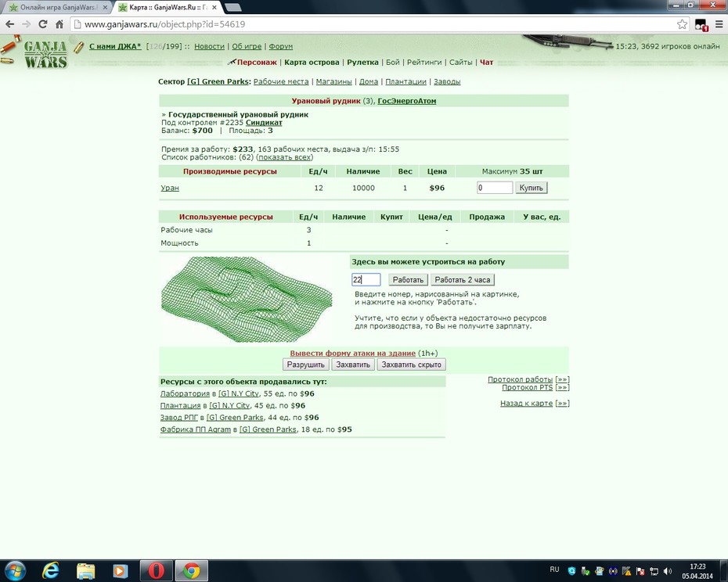Viewport: 728px width, 582px height.
Task: Open the Windows Start button
Action: click(14, 570)
